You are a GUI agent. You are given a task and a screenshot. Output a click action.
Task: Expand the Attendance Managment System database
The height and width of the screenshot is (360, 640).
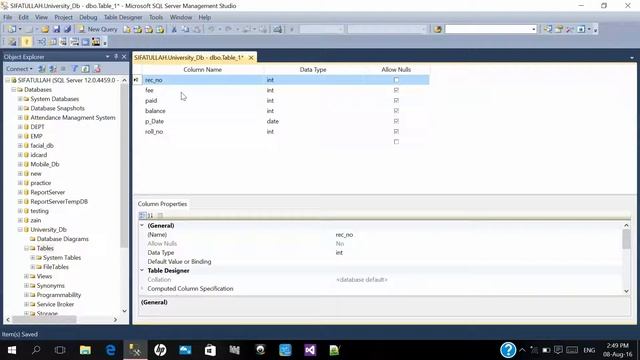tap(20, 118)
